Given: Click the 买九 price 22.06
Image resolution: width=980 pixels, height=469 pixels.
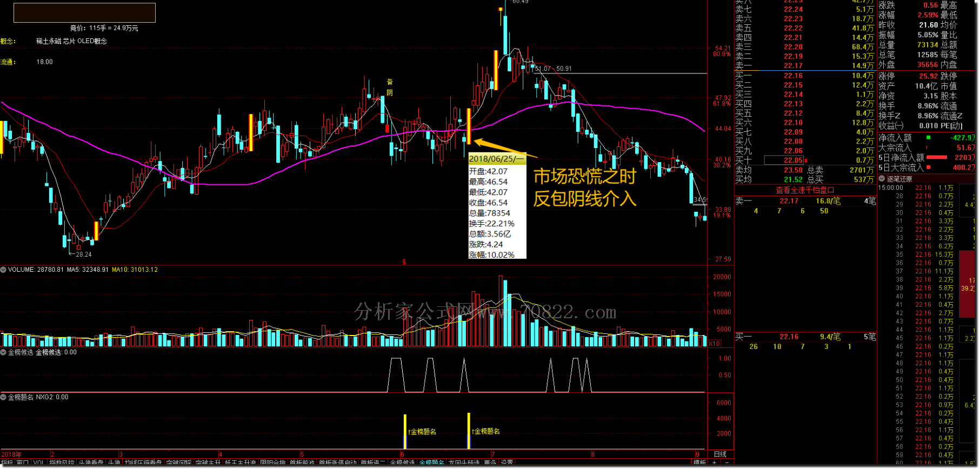Looking at the screenshot, I should (793, 151).
